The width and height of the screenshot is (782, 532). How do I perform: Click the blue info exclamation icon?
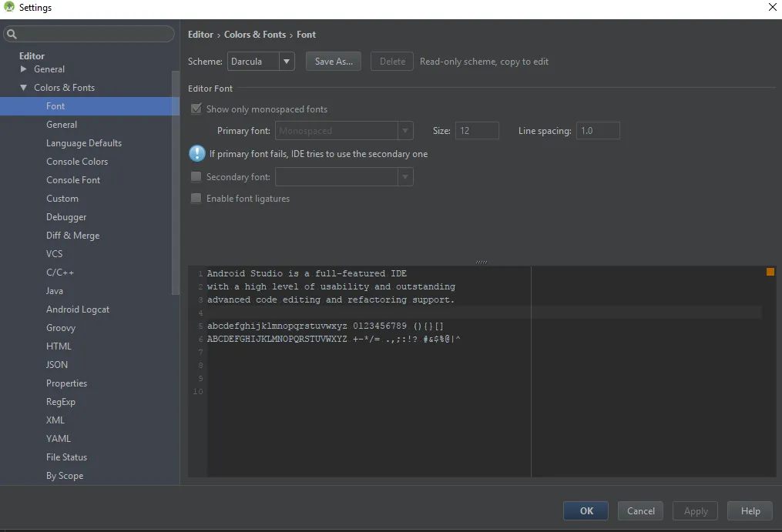click(x=197, y=153)
